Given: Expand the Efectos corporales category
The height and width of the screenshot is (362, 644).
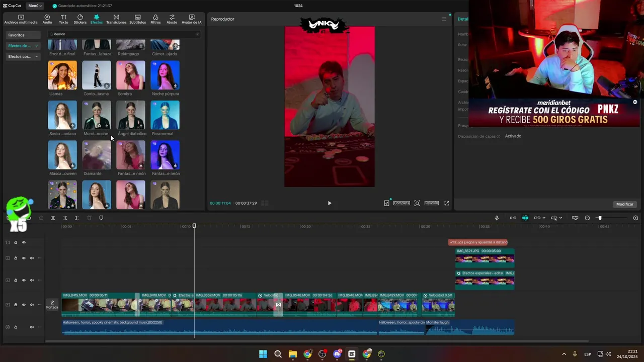Looking at the screenshot, I should pos(23,57).
